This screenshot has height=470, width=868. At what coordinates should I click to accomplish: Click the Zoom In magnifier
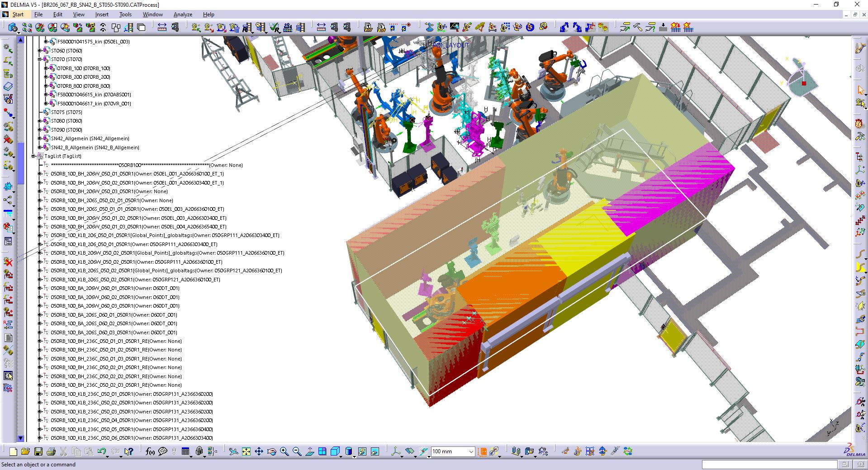point(284,451)
